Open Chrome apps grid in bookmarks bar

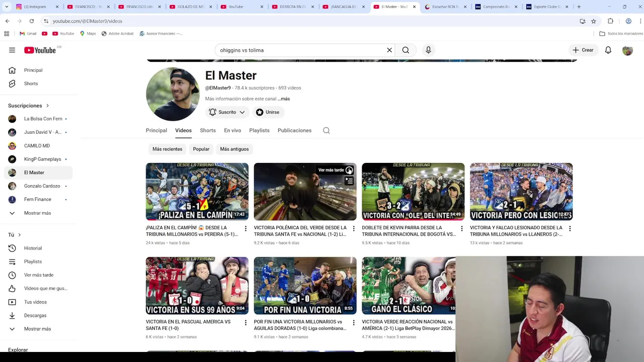tap(7, 34)
